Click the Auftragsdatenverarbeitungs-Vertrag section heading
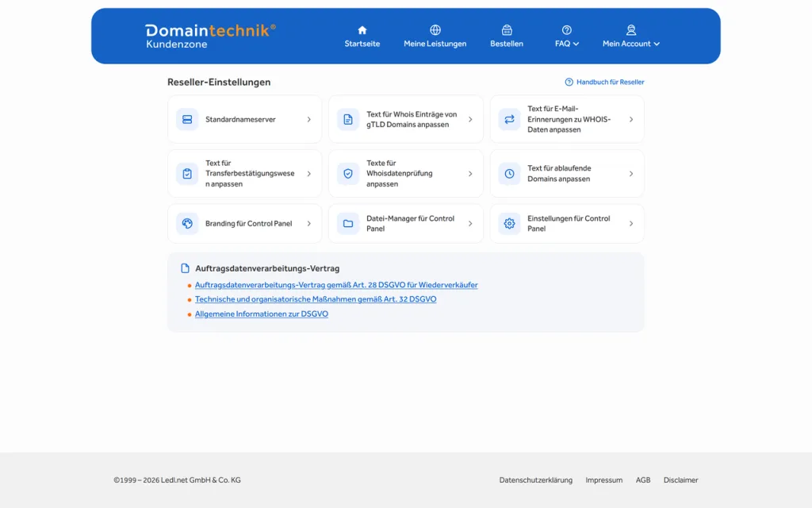 pyautogui.click(x=267, y=268)
